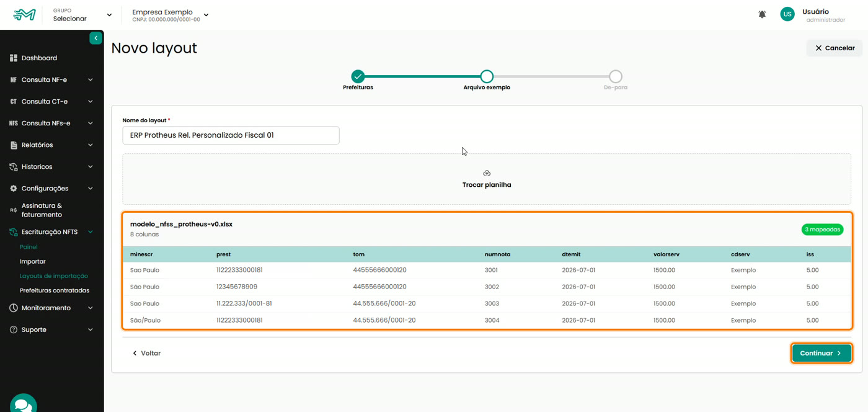868x412 pixels.
Task: Click the Cancelar button
Action: click(x=835, y=48)
